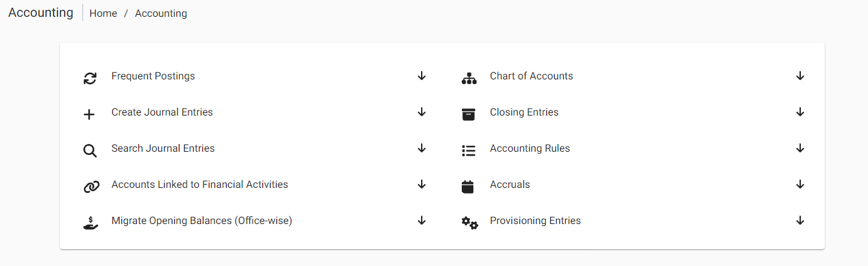Click the magnifier icon for Search Journal Entries
Screen dimensions: 868x266
[x=90, y=151]
